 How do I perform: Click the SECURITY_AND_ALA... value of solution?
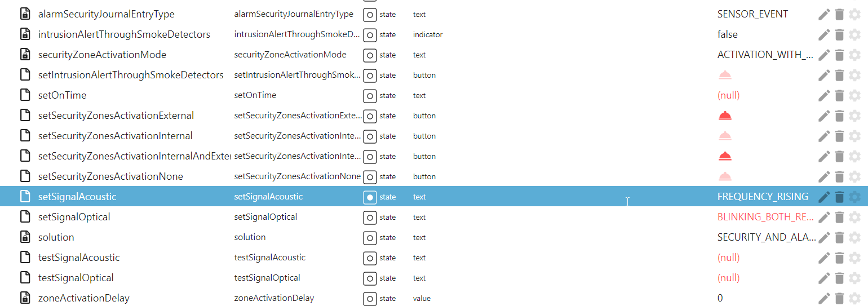(x=767, y=237)
